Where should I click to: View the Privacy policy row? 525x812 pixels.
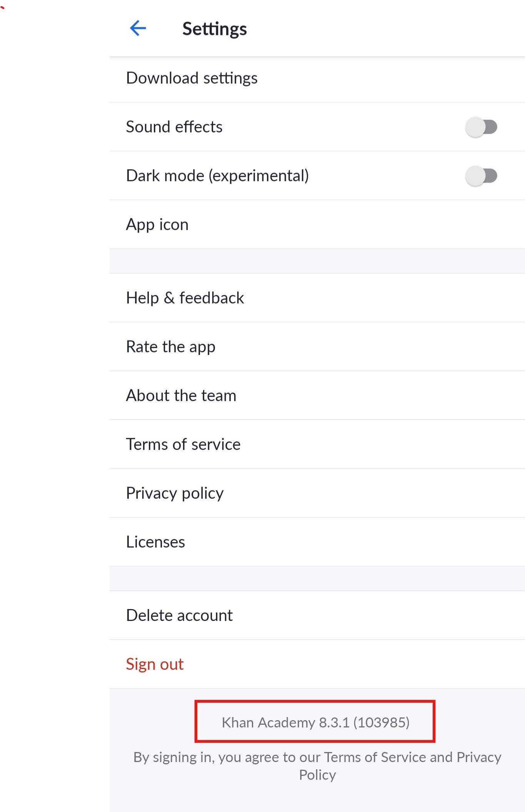(317, 493)
